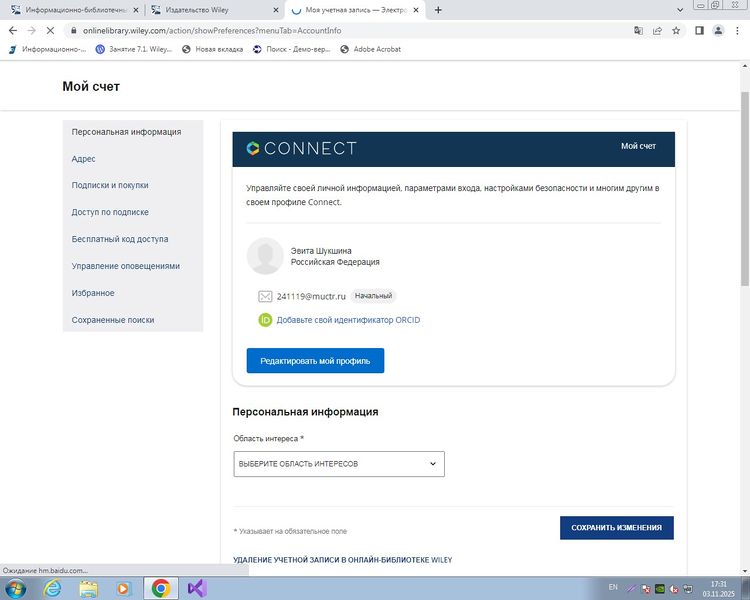
Task: Click the envelope icon beside the email address
Action: click(265, 296)
